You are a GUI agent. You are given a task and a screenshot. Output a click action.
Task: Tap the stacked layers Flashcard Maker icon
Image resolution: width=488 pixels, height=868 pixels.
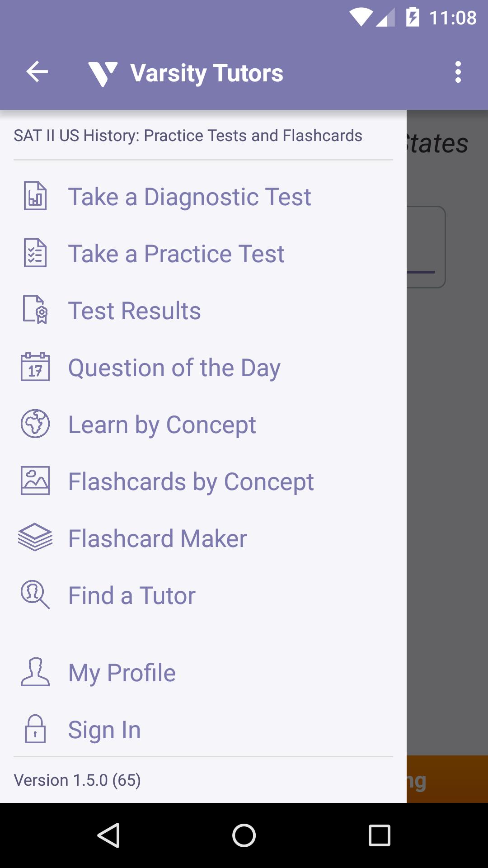pos(35,538)
